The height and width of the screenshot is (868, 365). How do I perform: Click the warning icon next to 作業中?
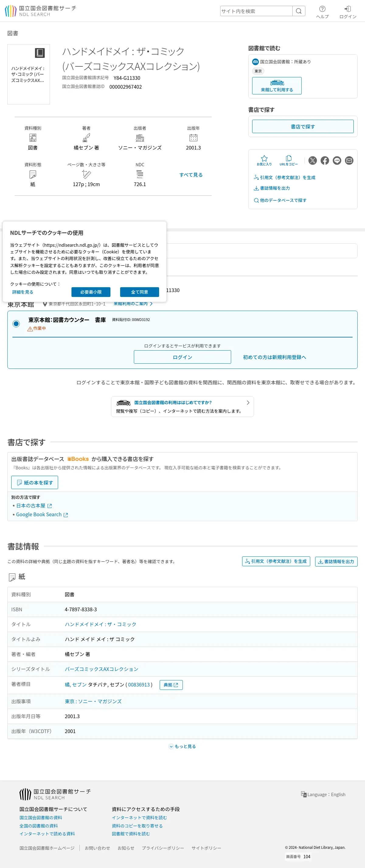[30, 329]
